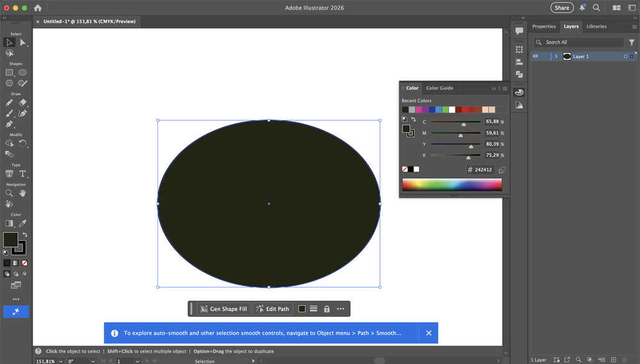The image size is (640, 364).
Task: Switch to the Layers tab
Action: pos(571,26)
